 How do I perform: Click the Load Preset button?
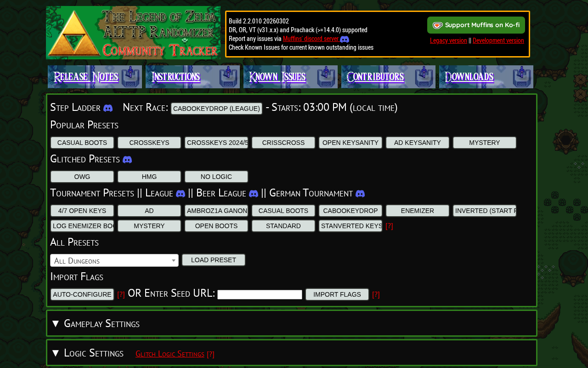[x=214, y=260]
